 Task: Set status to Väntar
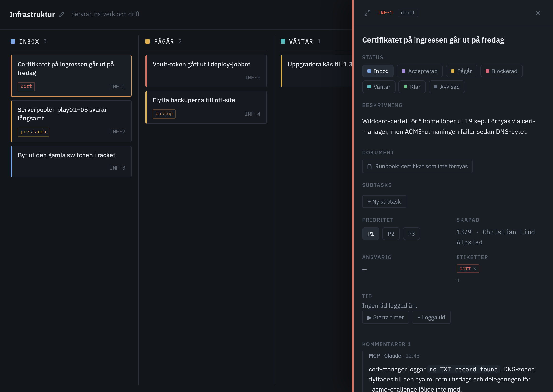tap(379, 87)
